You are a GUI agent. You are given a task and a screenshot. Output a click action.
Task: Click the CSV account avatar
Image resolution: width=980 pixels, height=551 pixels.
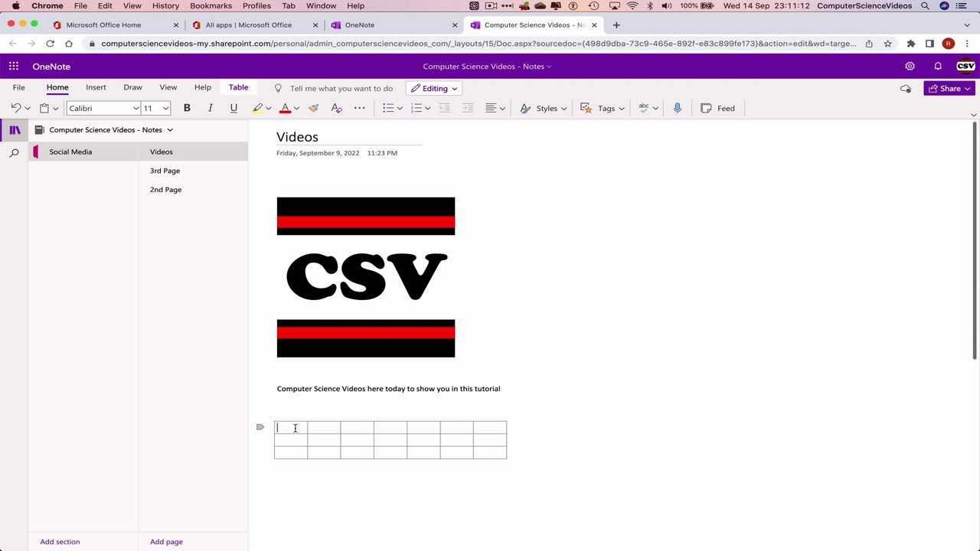pos(965,67)
